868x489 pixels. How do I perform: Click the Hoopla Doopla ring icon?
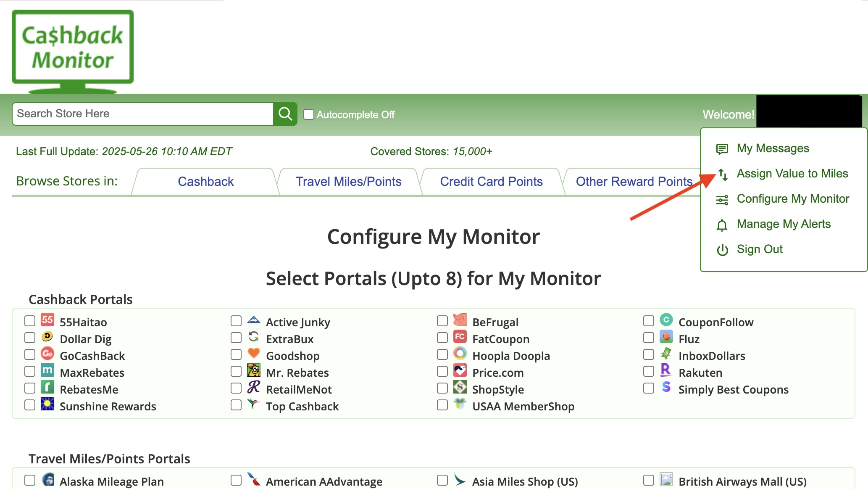460,354
